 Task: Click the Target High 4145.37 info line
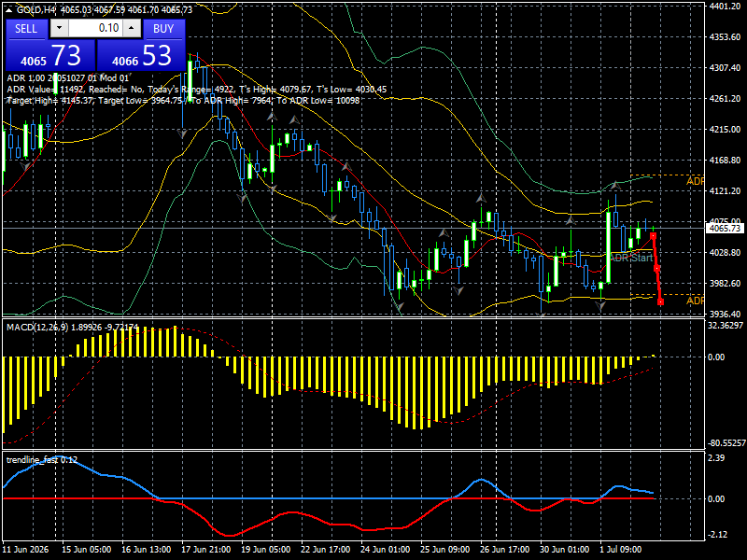[x=183, y=101]
